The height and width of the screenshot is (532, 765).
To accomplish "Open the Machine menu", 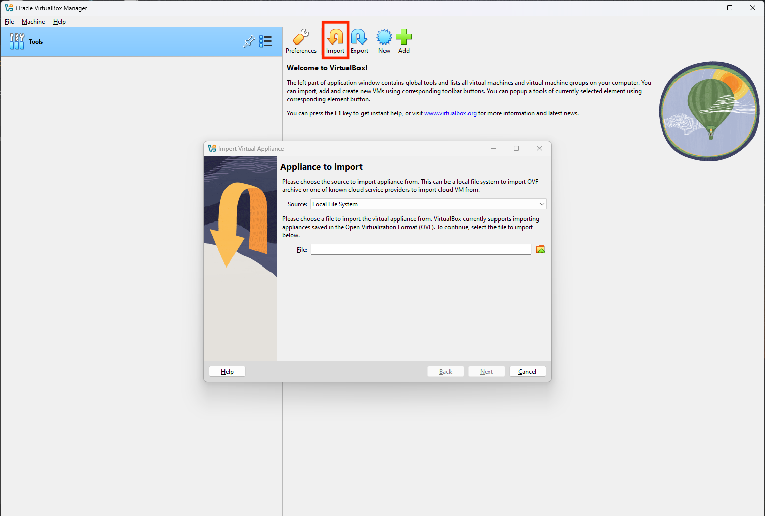I will (x=33, y=21).
